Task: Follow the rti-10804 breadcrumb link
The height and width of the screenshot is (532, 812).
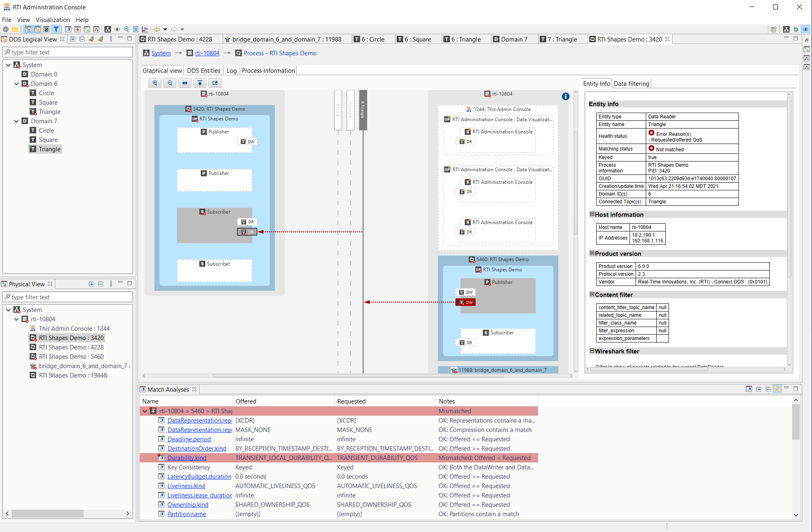Action: (207, 53)
